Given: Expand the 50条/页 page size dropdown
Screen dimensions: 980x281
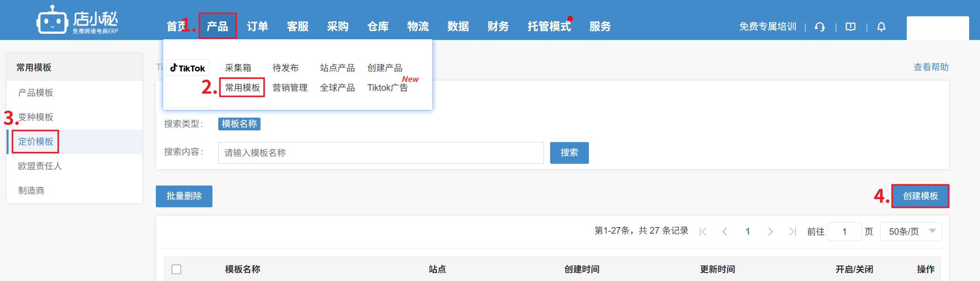Looking at the screenshot, I should tap(911, 231).
